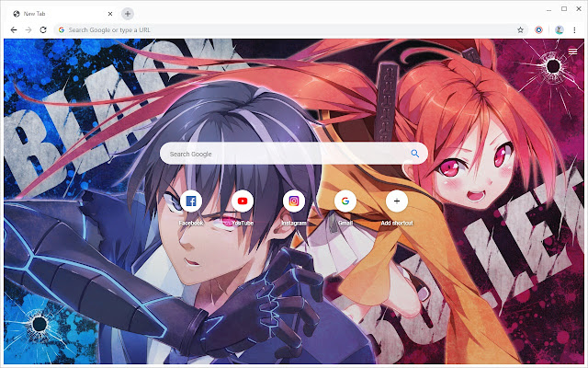Viewport: 588px width, 368px height.
Task: Open the blue circular extension icon
Action: click(x=539, y=30)
